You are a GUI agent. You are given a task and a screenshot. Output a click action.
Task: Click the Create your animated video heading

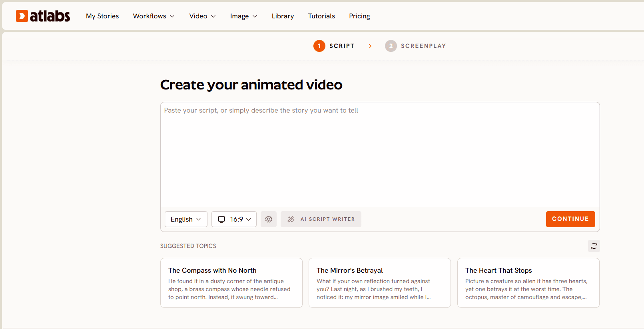click(251, 85)
